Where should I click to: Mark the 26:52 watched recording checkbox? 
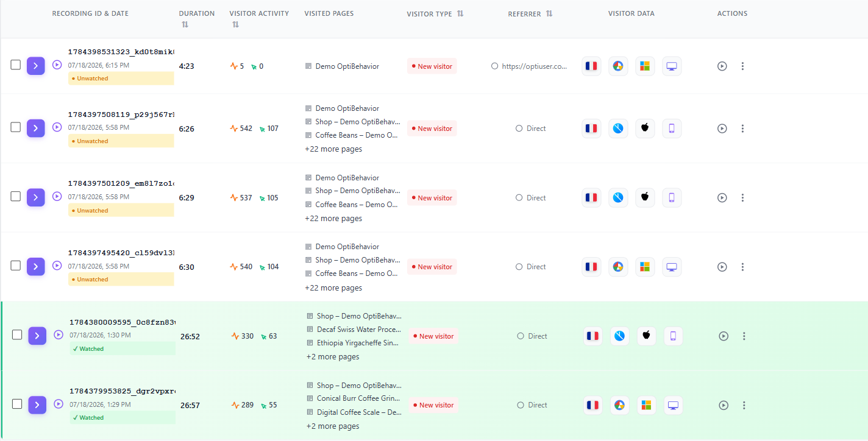tap(17, 335)
